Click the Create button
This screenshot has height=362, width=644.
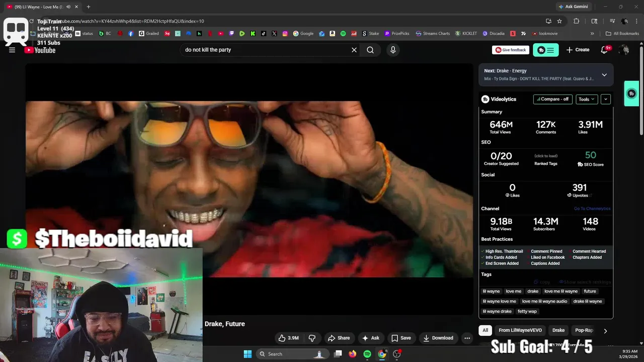point(578,50)
